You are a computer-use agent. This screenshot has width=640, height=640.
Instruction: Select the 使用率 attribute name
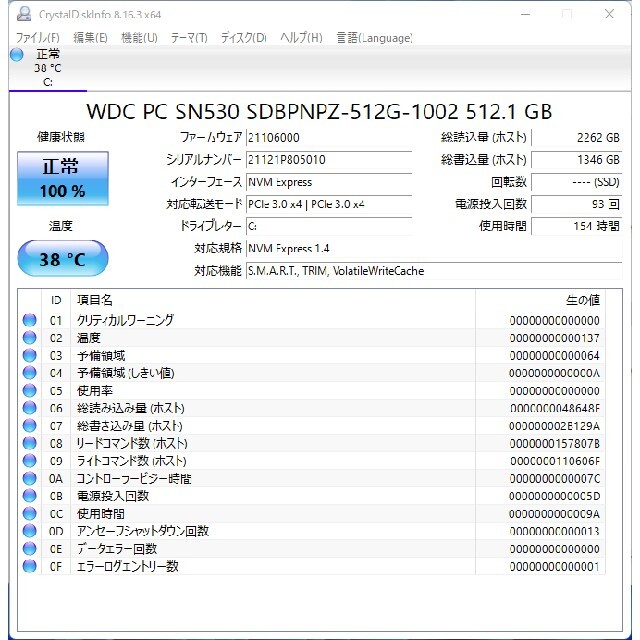coord(95,390)
